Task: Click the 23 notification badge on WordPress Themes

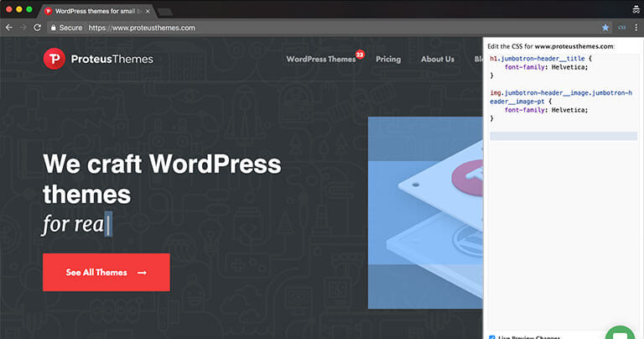Action: (360, 55)
